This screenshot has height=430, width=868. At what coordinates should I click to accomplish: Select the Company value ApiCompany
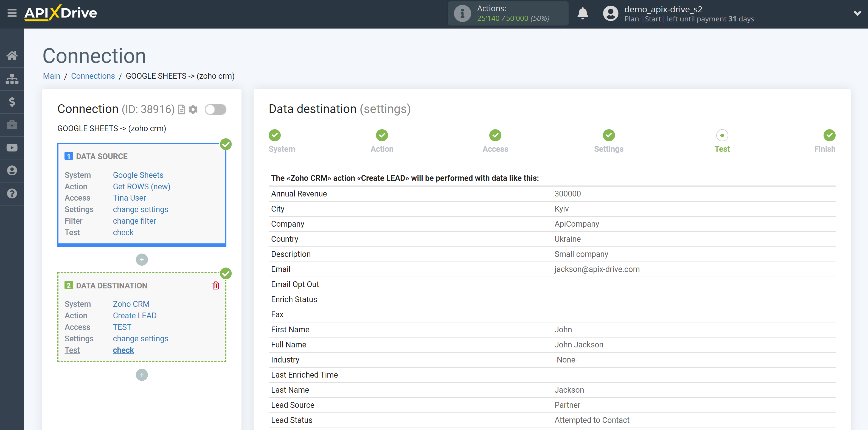click(577, 224)
